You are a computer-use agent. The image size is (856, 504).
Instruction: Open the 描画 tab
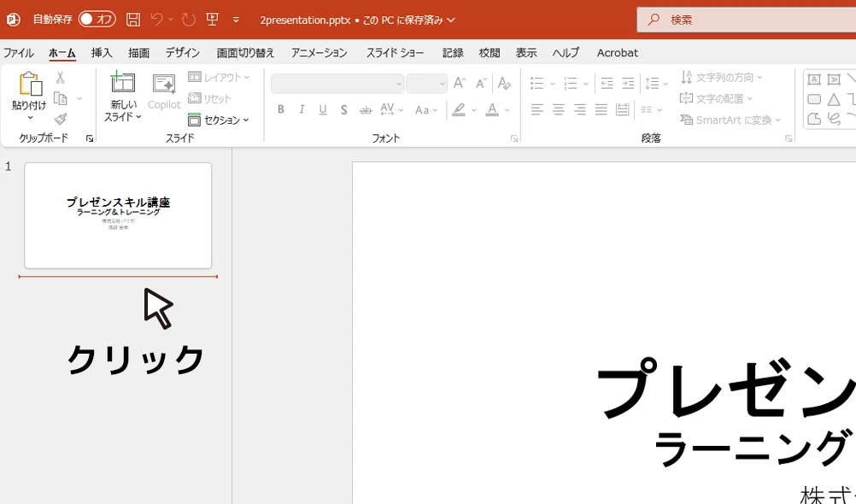click(138, 52)
